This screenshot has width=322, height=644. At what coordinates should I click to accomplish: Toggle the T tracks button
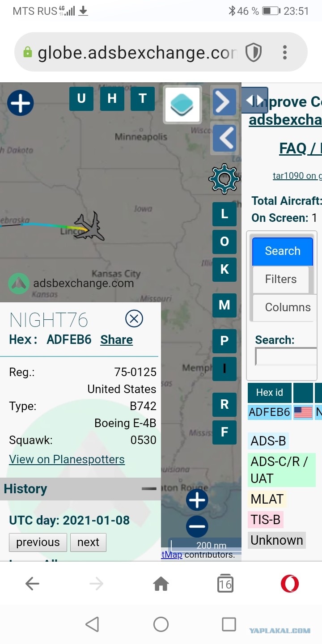point(143,99)
